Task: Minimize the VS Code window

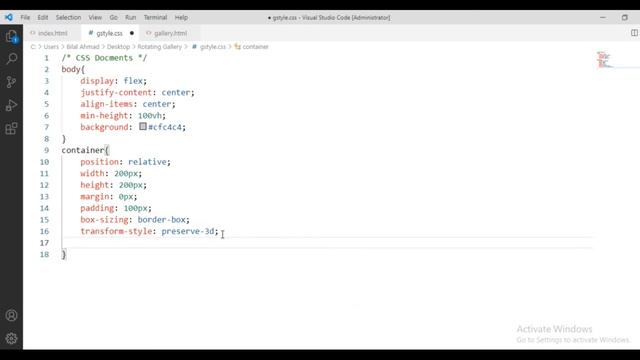Action: [603, 18]
